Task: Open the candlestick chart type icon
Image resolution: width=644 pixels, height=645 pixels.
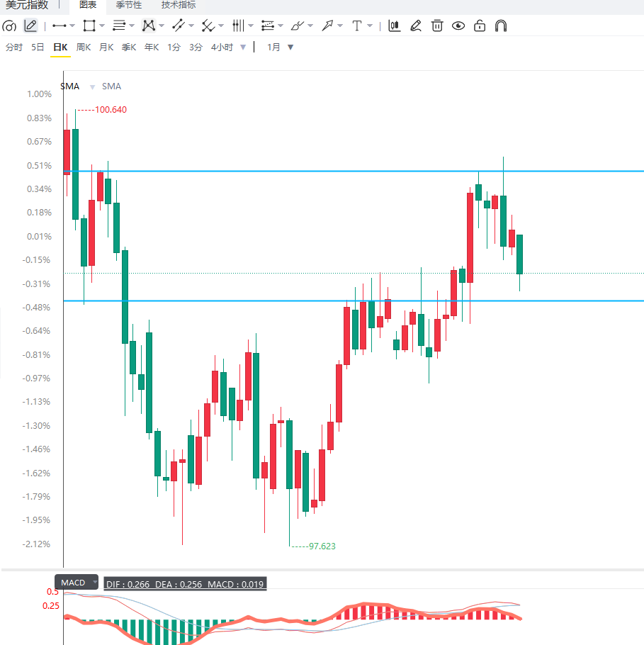Action: pyautogui.click(x=395, y=26)
